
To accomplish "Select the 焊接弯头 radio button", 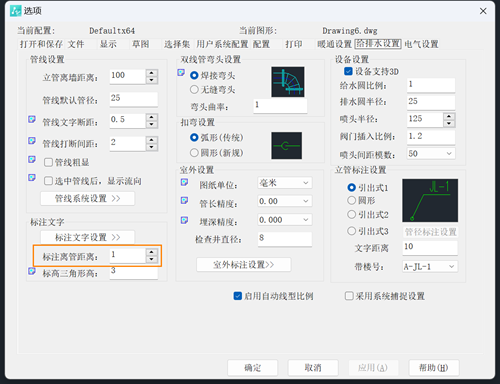I will click(x=194, y=76).
